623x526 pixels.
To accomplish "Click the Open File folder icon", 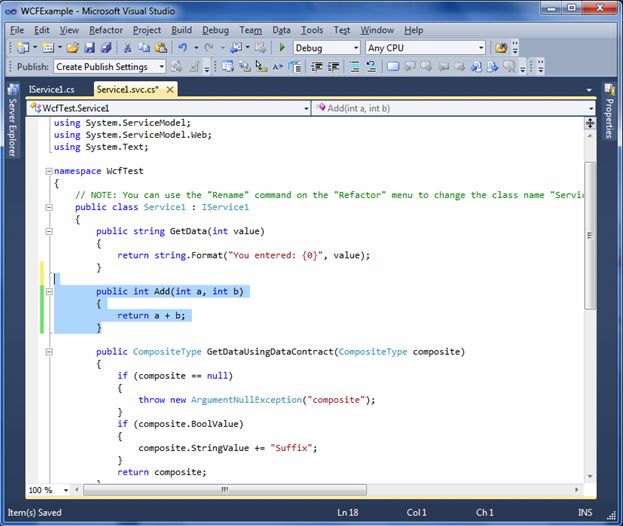I will 73,48.
